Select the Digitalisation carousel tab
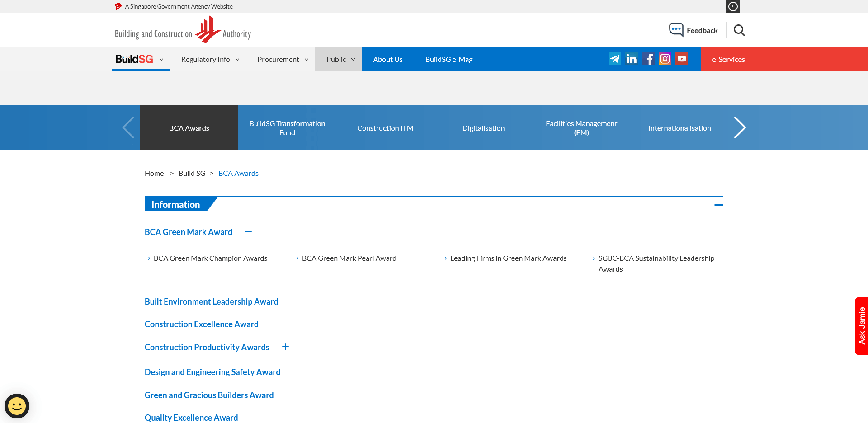 click(x=483, y=128)
